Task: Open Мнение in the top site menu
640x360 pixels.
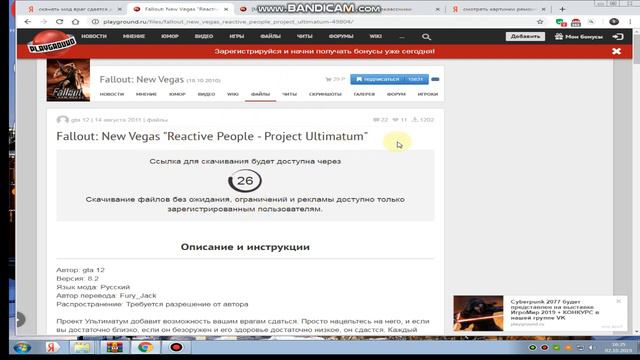Action: point(134,36)
